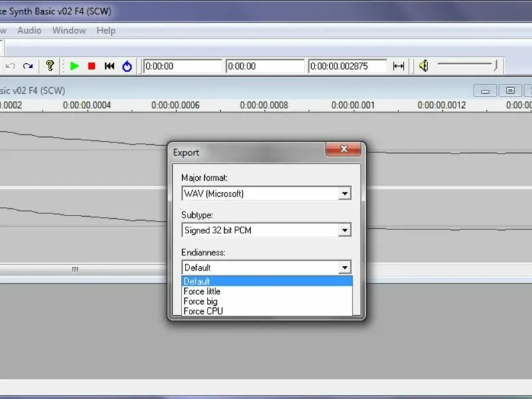Click the first 0:00:00 time field

(182, 66)
